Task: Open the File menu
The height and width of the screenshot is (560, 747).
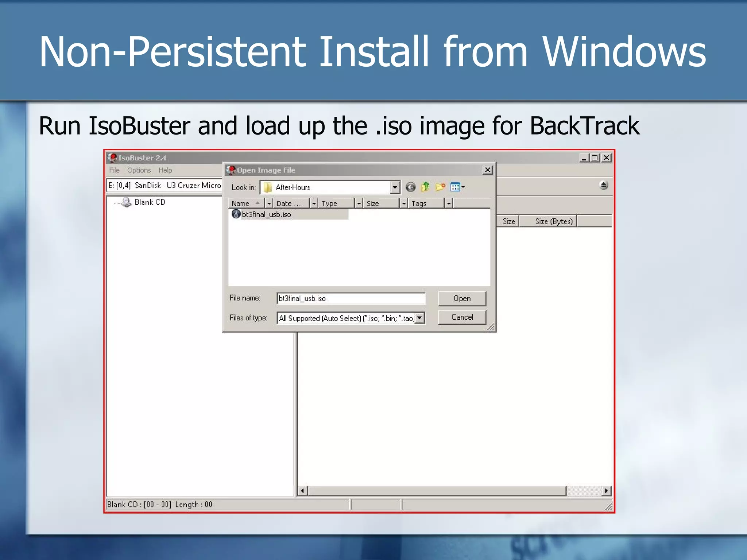Action: coord(114,170)
